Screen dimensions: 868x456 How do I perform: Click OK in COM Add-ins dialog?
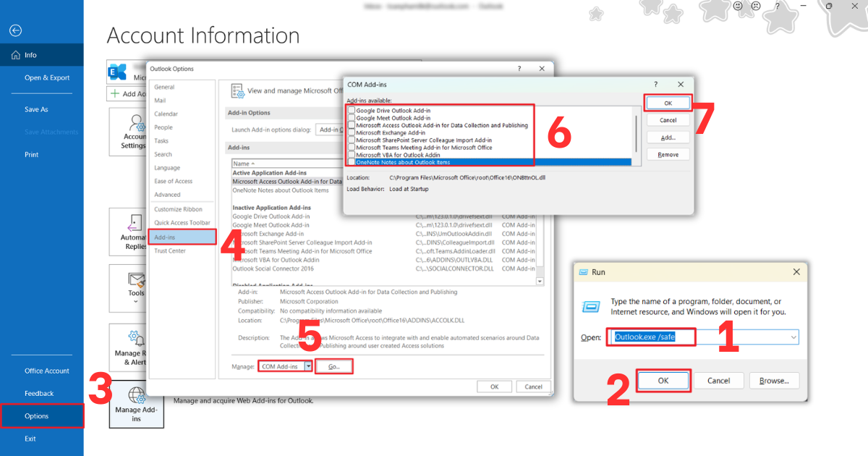click(668, 103)
